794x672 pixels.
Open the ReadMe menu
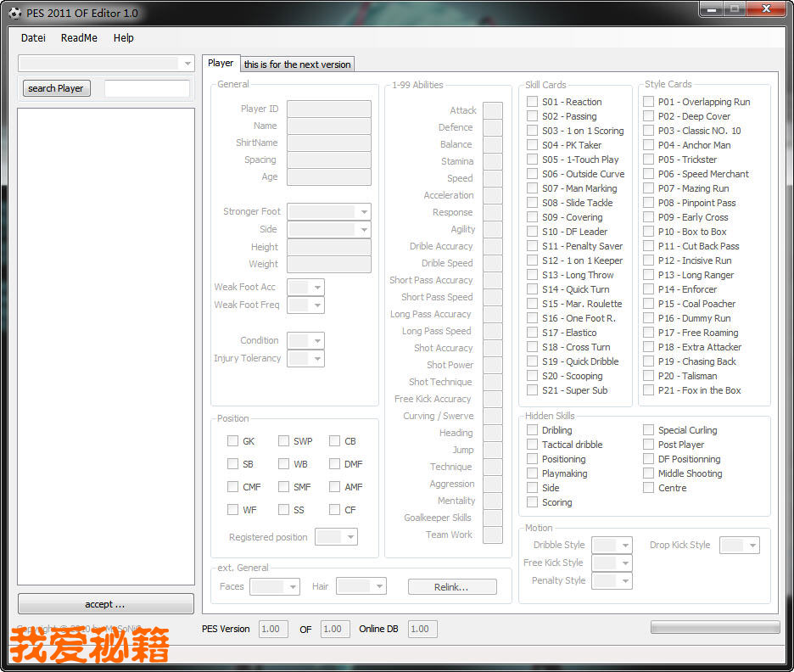79,38
